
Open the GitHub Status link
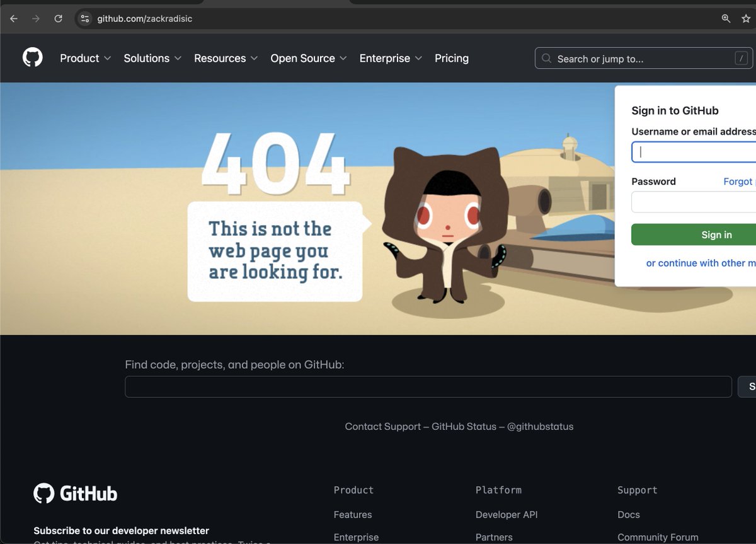(x=464, y=426)
